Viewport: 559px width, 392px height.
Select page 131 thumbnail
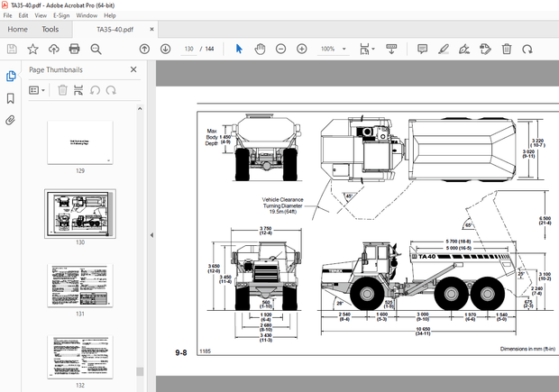coord(80,286)
